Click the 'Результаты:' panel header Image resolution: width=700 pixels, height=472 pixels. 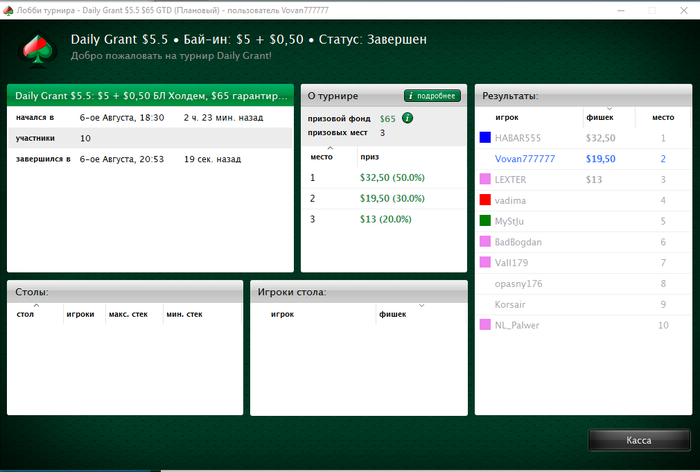[x=583, y=96]
